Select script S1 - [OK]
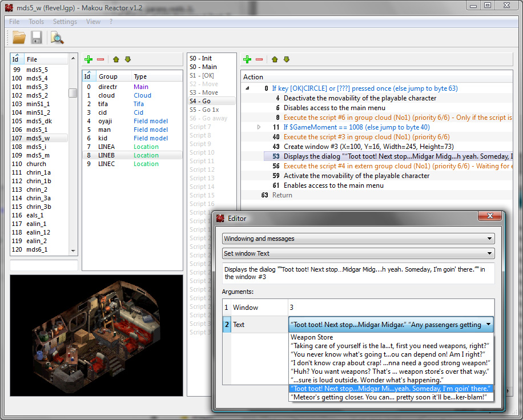The height and width of the screenshot is (420, 523). pos(212,75)
